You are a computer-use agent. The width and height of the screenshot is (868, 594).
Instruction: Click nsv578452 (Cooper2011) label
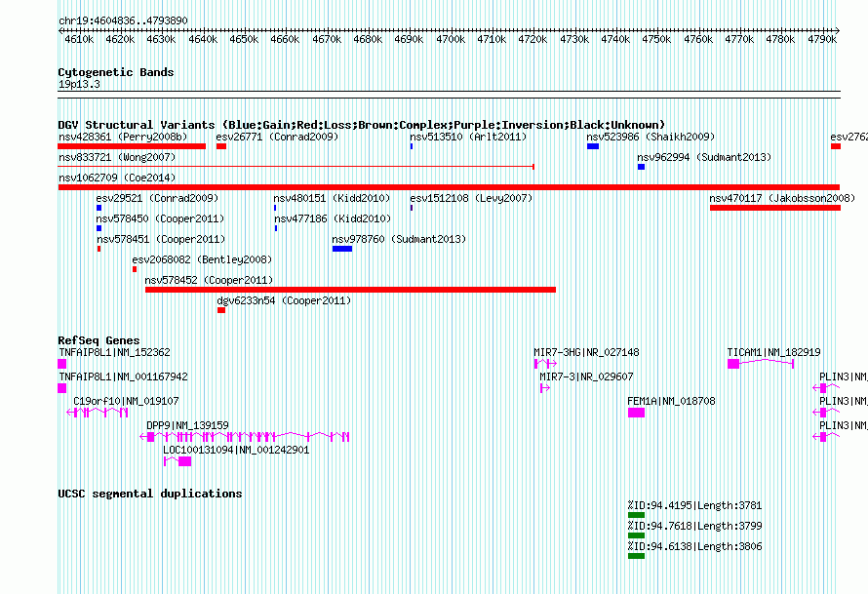(210, 280)
